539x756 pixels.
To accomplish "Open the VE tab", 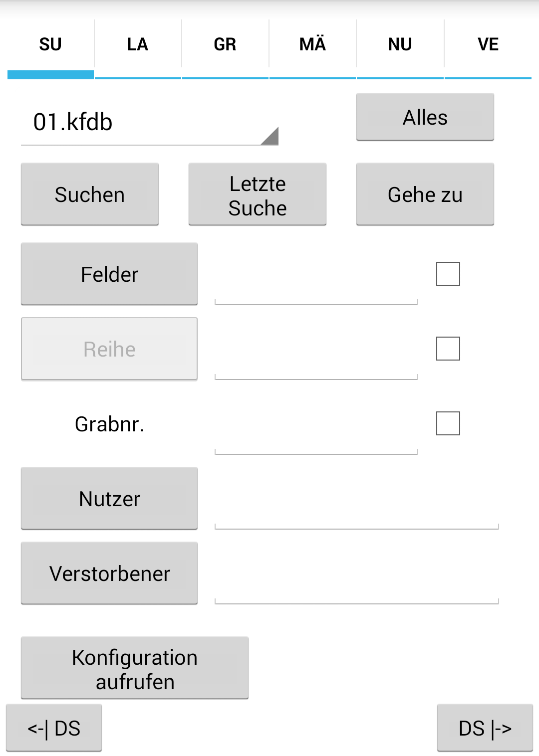I will pyautogui.click(x=488, y=44).
